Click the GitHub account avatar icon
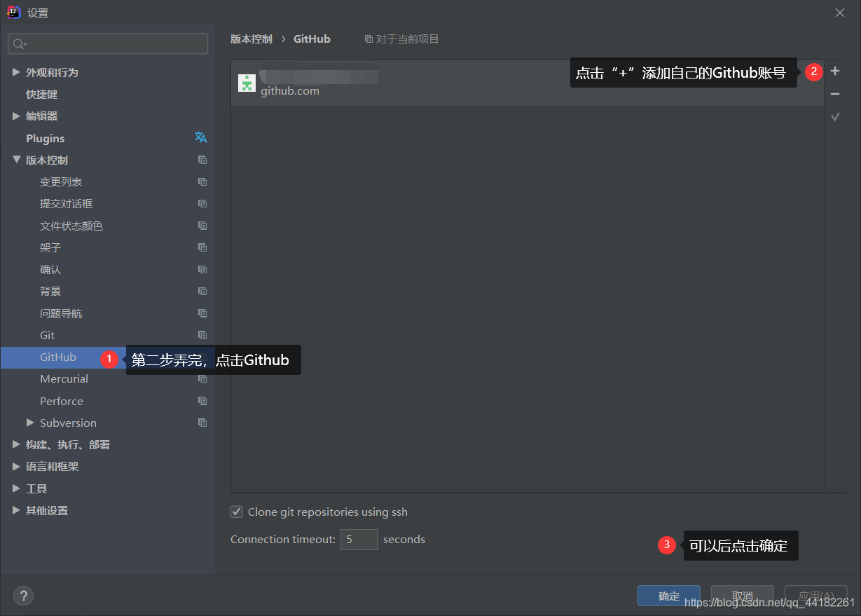861x616 pixels. tap(247, 83)
